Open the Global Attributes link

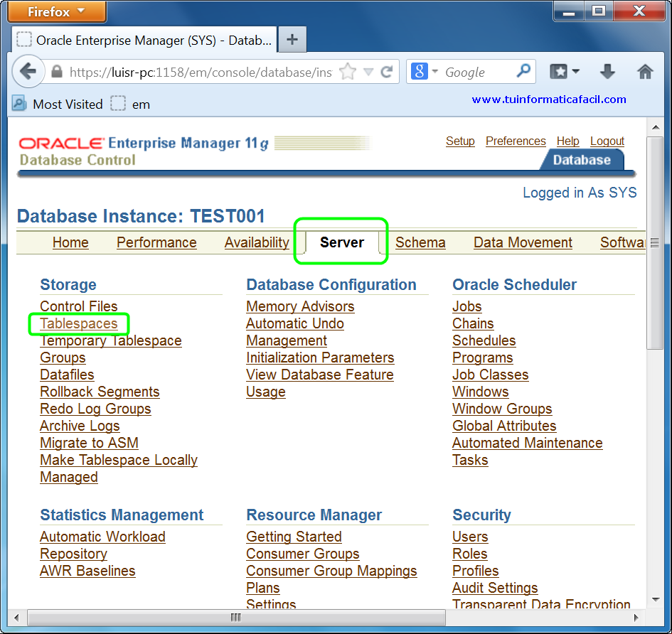[504, 426]
